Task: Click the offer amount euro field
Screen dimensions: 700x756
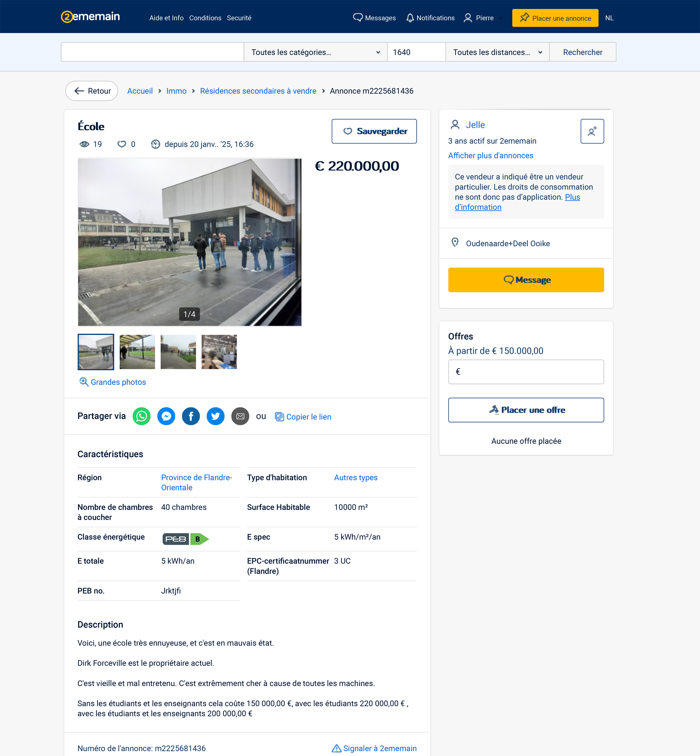Action: coord(526,372)
